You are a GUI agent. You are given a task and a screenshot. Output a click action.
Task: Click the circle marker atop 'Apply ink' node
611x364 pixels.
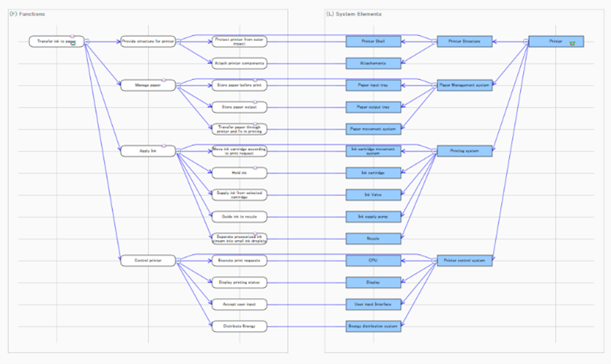164,146
